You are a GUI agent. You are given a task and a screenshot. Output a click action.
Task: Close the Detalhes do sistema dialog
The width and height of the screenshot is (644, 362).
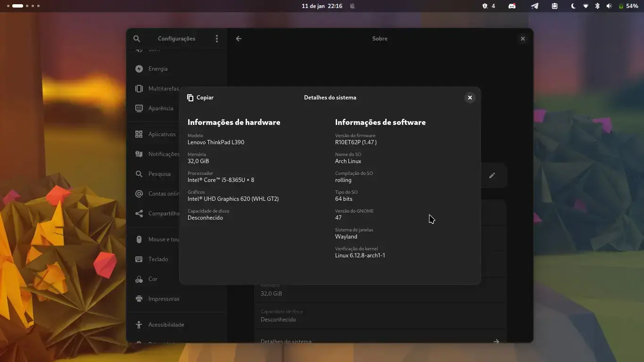[470, 98]
